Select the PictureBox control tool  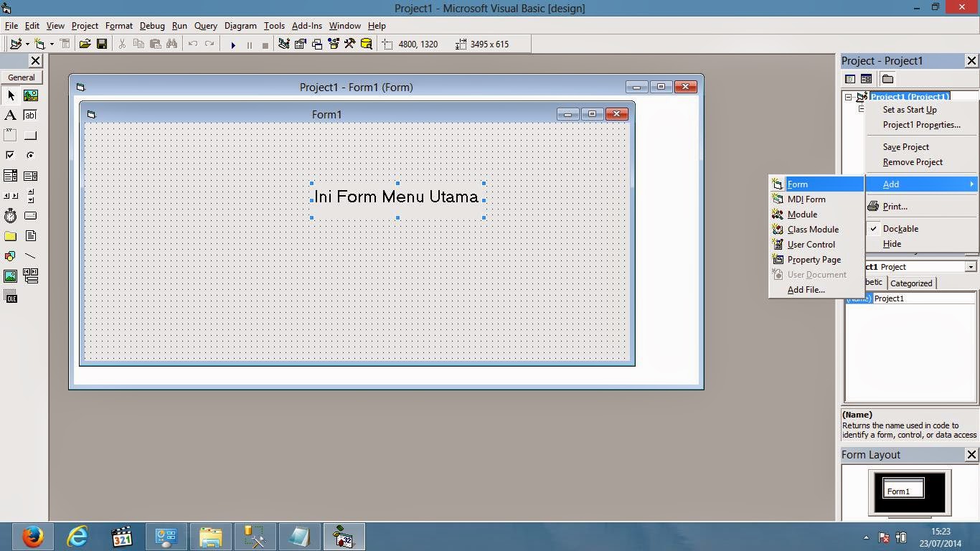tap(31, 95)
